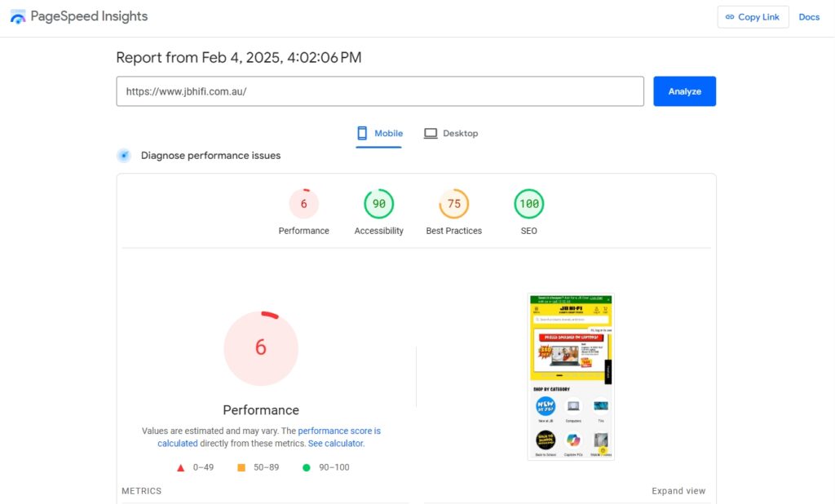The image size is (835, 504).
Task: Click the Accessibility score circle showing 90
Action: [378, 204]
